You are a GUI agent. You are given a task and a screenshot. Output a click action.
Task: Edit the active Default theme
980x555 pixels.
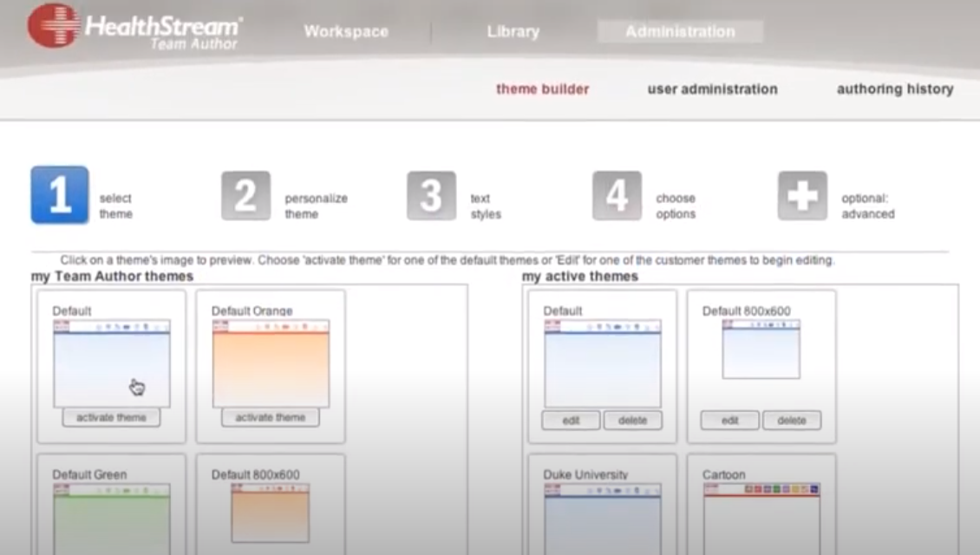(x=572, y=421)
